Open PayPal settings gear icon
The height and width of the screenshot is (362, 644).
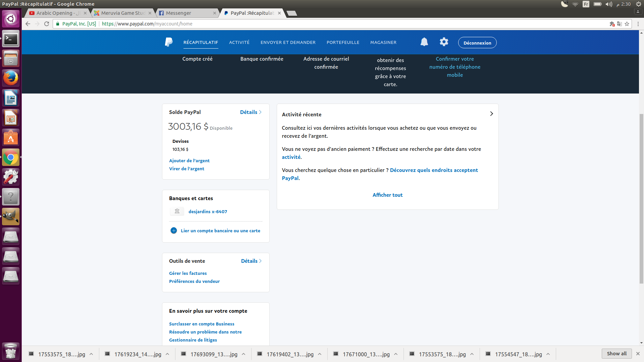444,42
